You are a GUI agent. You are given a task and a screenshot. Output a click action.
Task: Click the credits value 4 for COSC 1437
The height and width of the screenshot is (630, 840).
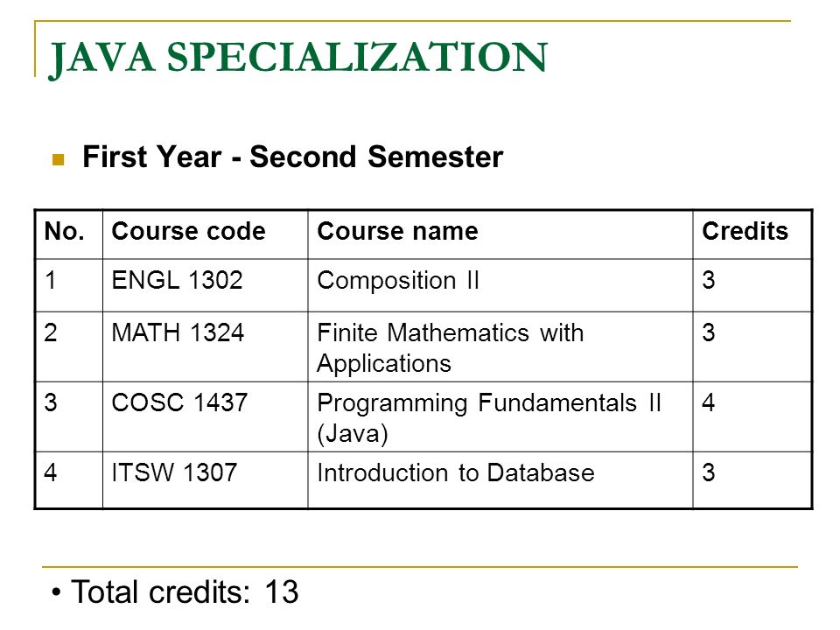[x=708, y=402]
